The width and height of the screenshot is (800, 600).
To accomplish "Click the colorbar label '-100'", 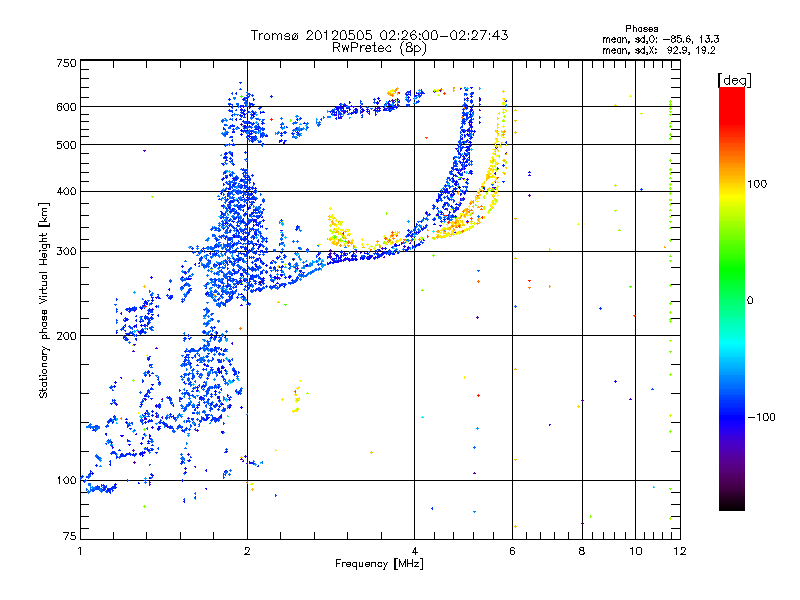I will 761,417.
